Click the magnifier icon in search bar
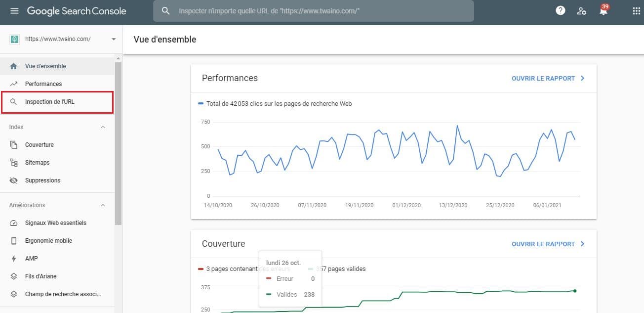644x313 pixels. [166, 11]
